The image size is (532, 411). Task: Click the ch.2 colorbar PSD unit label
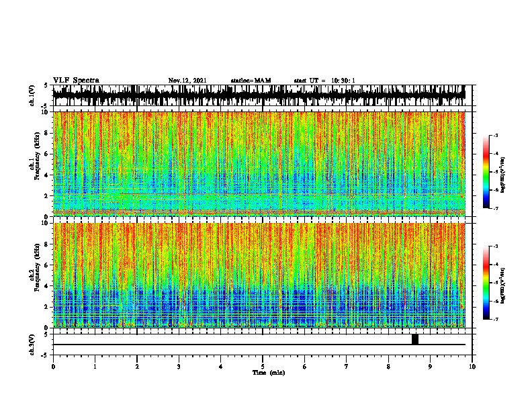click(503, 285)
